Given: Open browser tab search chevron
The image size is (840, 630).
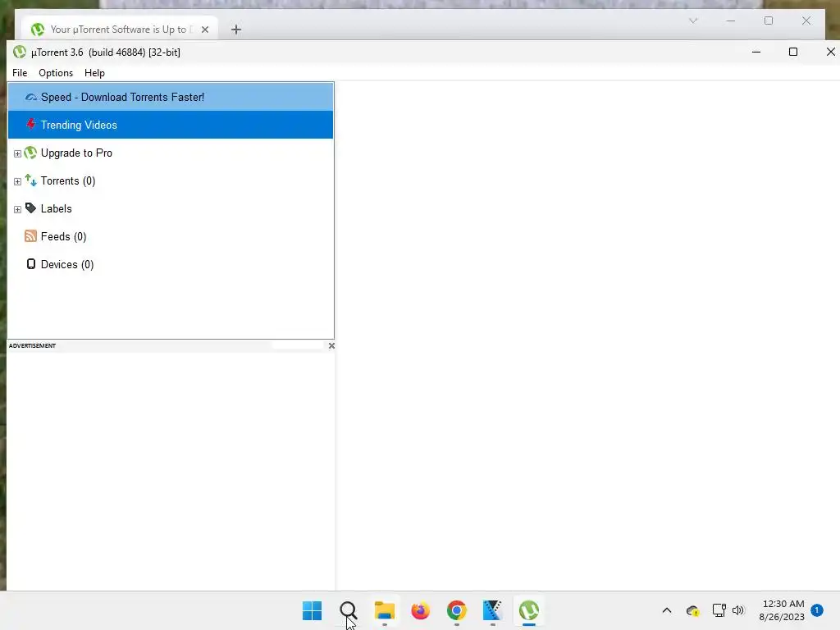Looking at the screenshot, I should 693,21.
